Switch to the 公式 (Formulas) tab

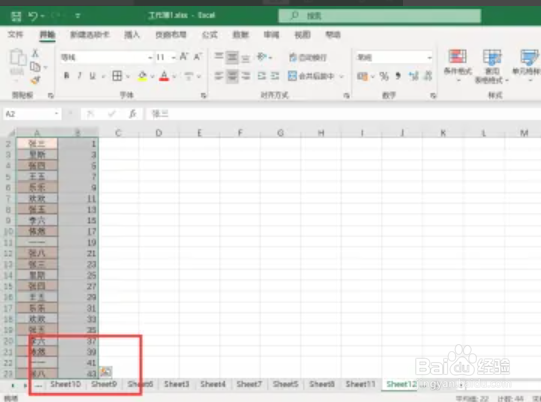(210, 35)
